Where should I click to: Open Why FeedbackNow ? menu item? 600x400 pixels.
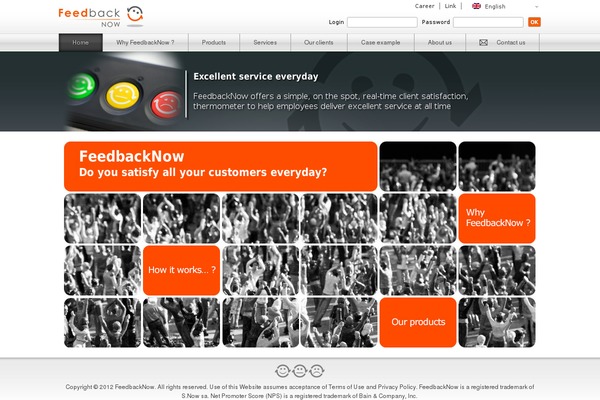145,42
